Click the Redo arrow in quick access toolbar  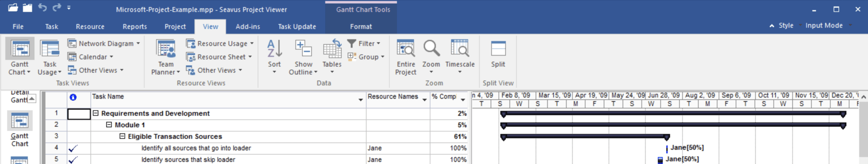click(57, 8)
